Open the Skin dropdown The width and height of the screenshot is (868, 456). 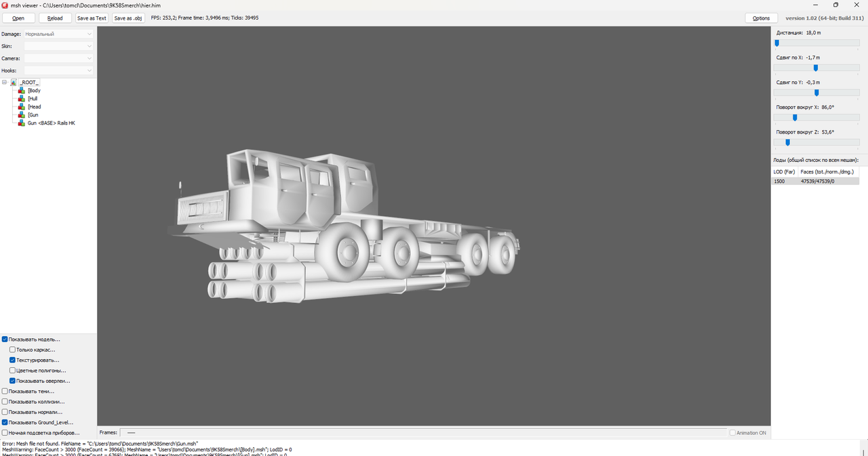pyautogui.click(x=58, y=46)
